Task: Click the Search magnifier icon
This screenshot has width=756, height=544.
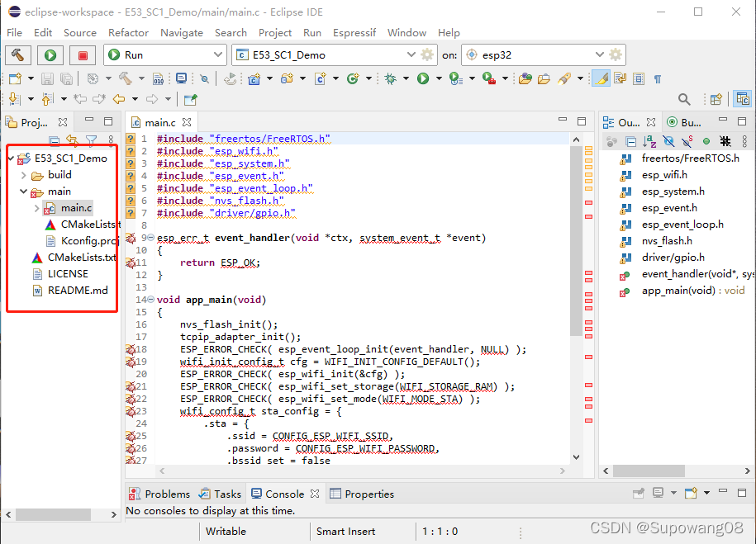Action: tap(683, 99)
